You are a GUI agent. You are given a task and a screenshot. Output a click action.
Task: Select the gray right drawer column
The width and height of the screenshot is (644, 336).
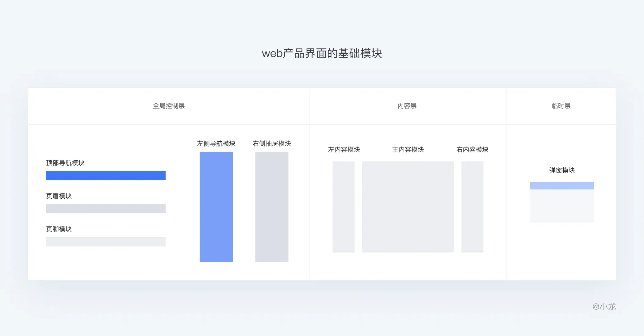[272, 207]
